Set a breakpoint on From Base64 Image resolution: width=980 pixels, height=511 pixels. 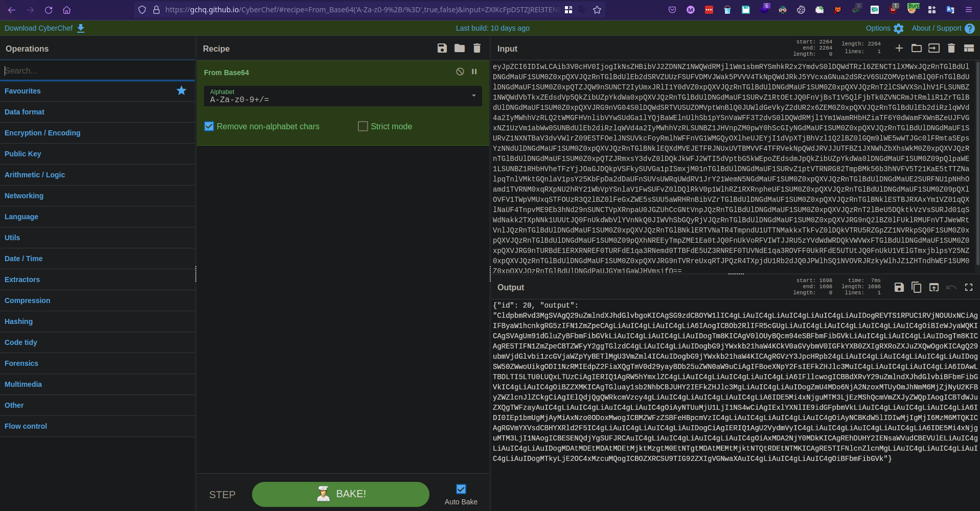473,72
